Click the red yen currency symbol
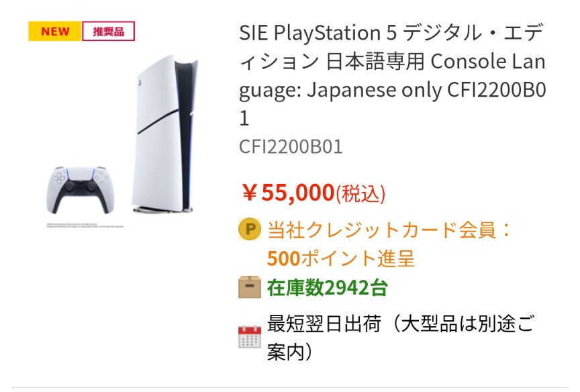Viewport: 580px width, 392px height. click(249, 193)
